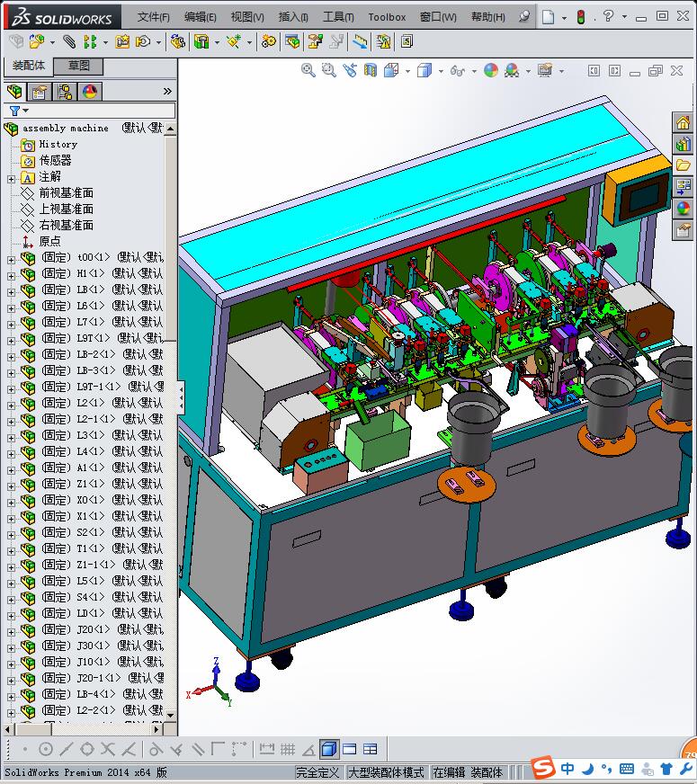Click the Mate paperclip icon
Viewport: 697px width, 784px height.
coord(69,41)
